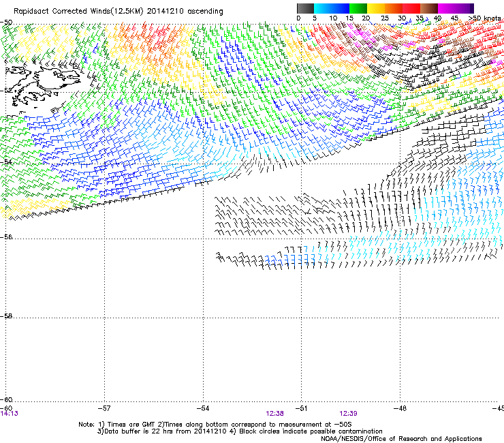Click the '-48' longitude axis label
The width and height of the screenshot is (504, 443).
tap(400, 408)
